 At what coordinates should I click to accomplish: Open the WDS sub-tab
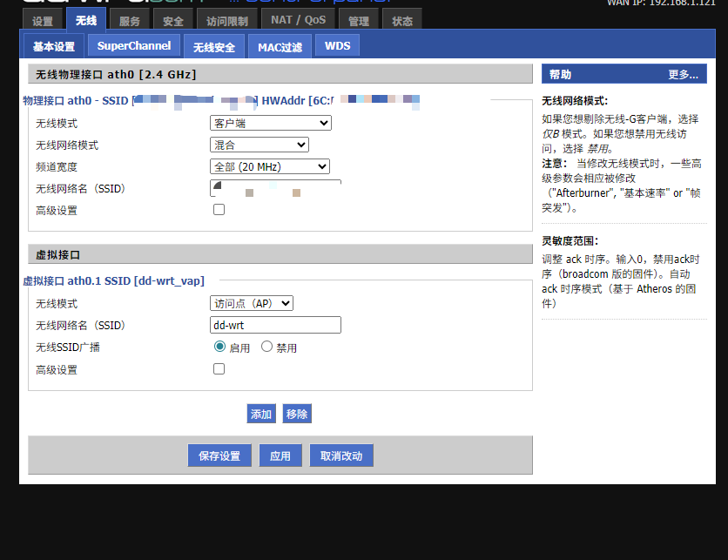(338, 45)
